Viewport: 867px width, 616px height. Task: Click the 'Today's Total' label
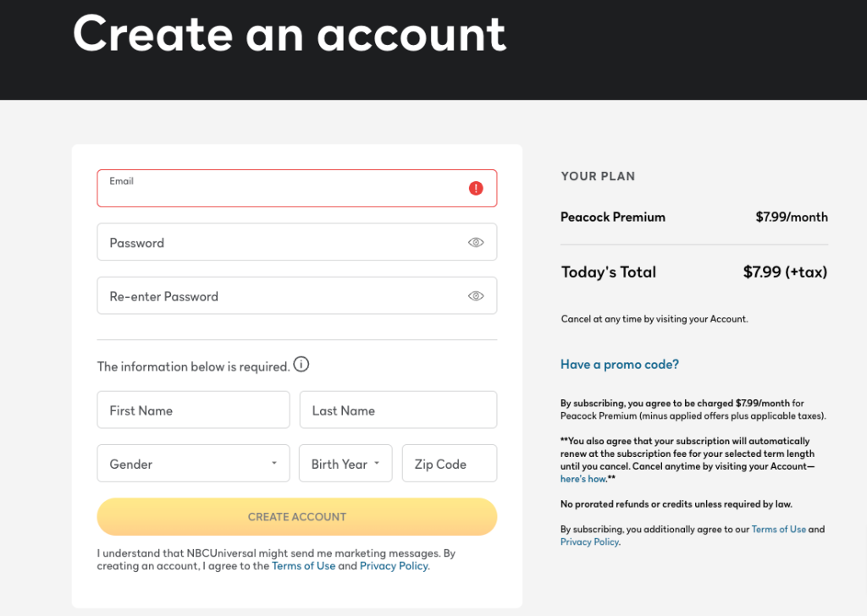point(609,272)
